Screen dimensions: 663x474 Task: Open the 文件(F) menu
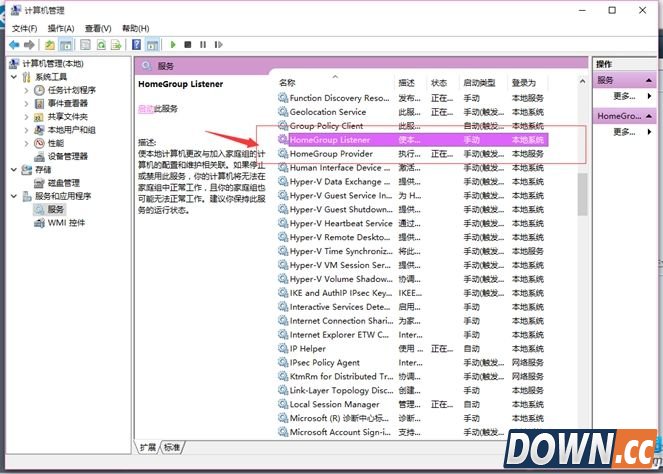(25, 28)
